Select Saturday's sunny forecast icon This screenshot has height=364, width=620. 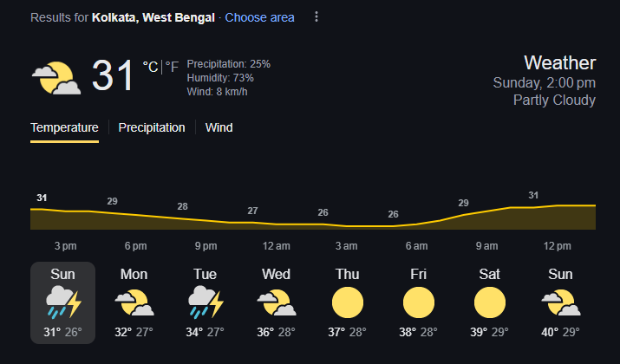coord(489,302)
